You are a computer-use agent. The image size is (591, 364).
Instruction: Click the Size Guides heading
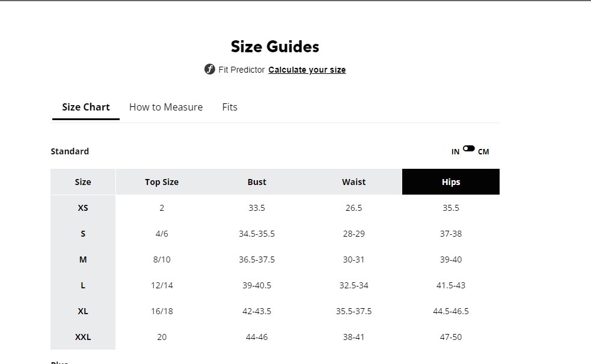point(275,47)
